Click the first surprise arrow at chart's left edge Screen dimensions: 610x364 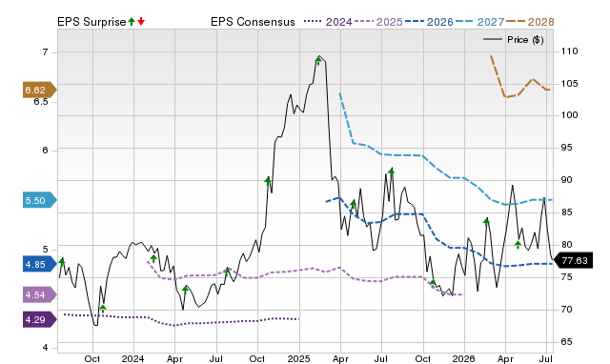(61, 262)
